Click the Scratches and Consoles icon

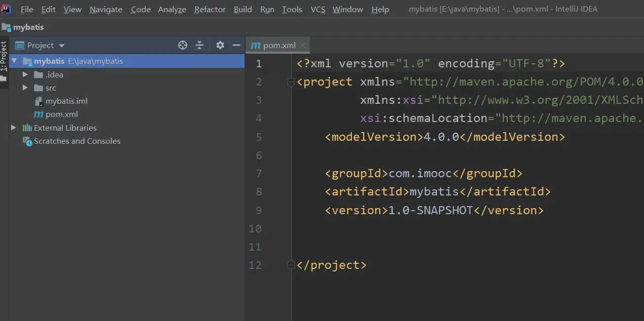click(27, 141)
